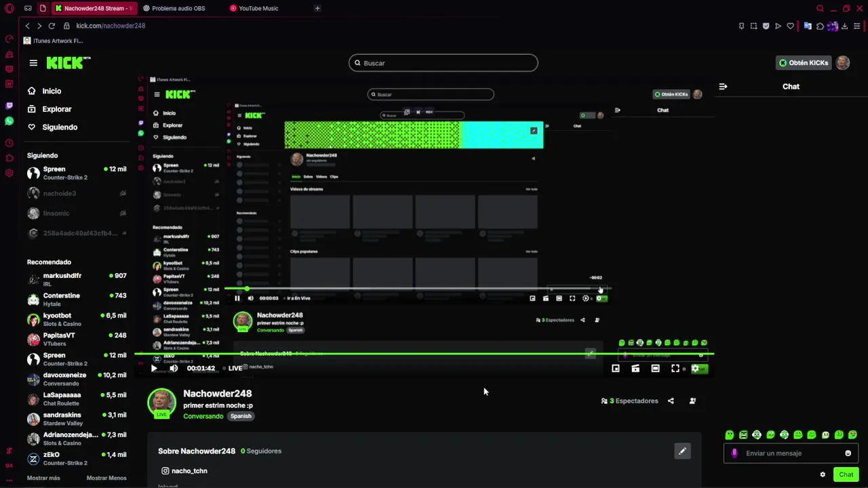Screen dimensions: 868x488
Task: Toggle theater mode
Action: 655,369
